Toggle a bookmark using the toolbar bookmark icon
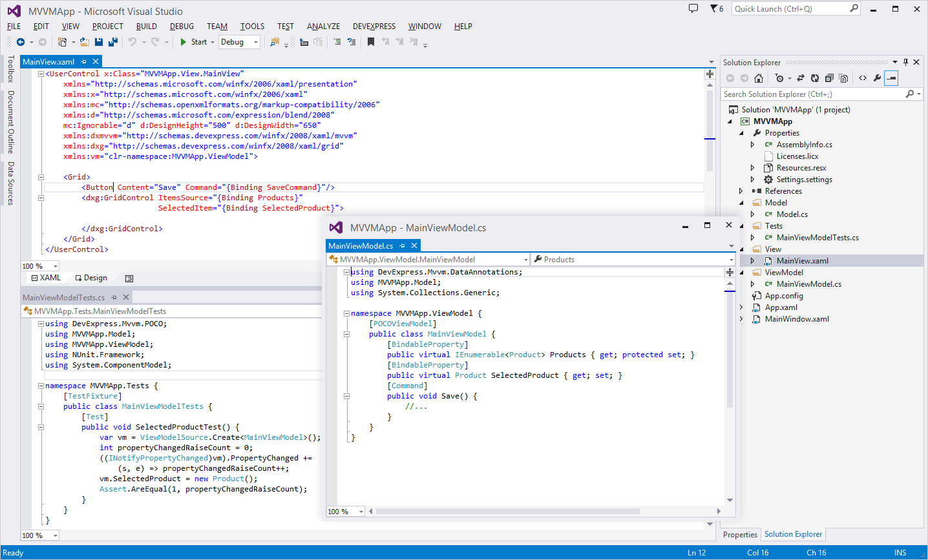 [x=371, y=42]
